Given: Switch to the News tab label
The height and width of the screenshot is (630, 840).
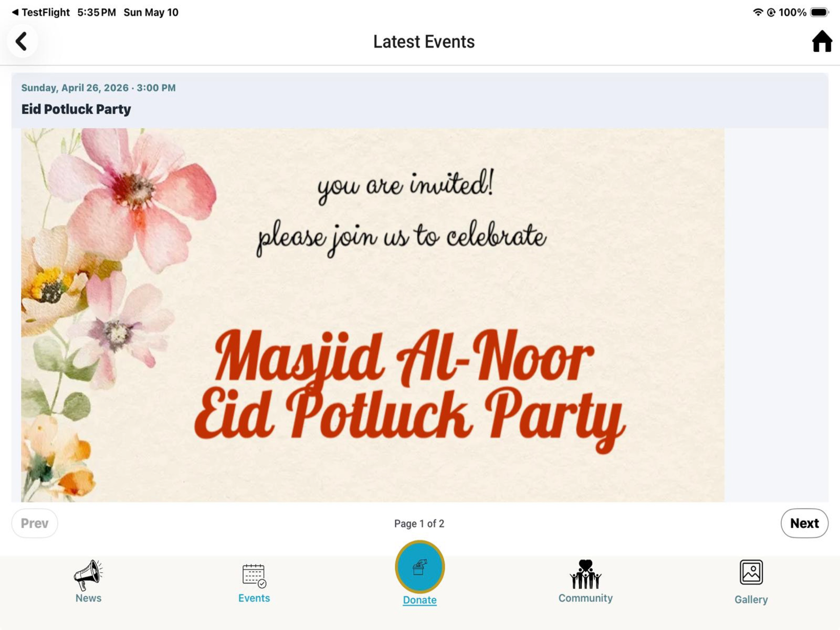Looking at the screenshot, I should click(88, 598).
